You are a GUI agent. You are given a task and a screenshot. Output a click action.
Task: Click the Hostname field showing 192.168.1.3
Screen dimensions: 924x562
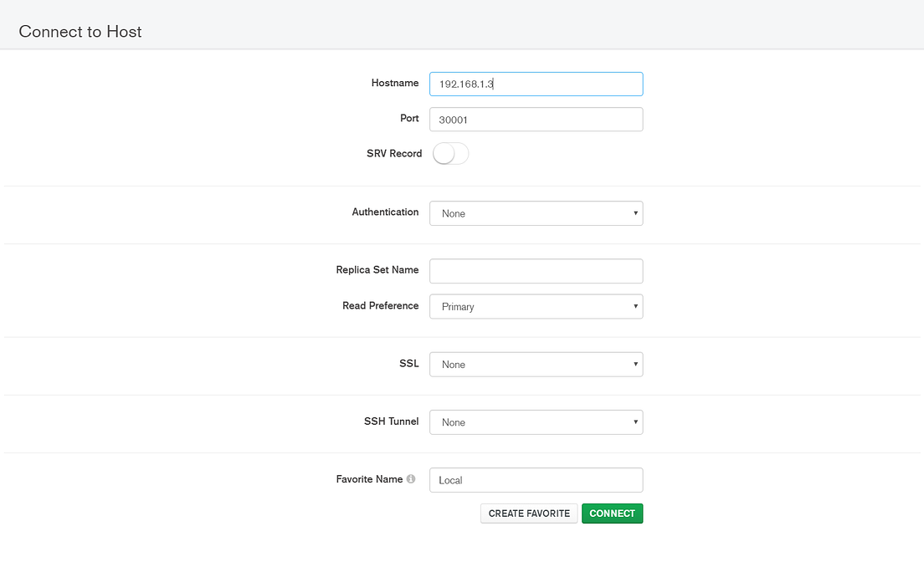(x=536, y=84)
